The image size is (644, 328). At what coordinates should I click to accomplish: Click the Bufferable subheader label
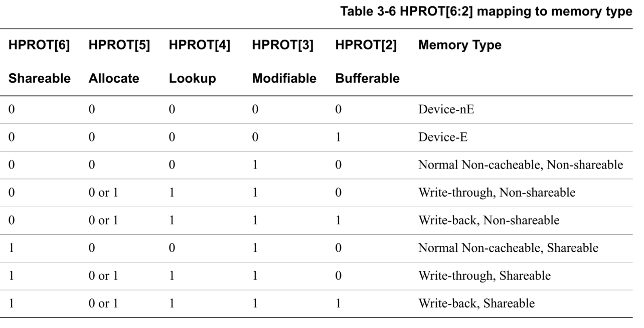pyautogui.click(x=367, y=79)
